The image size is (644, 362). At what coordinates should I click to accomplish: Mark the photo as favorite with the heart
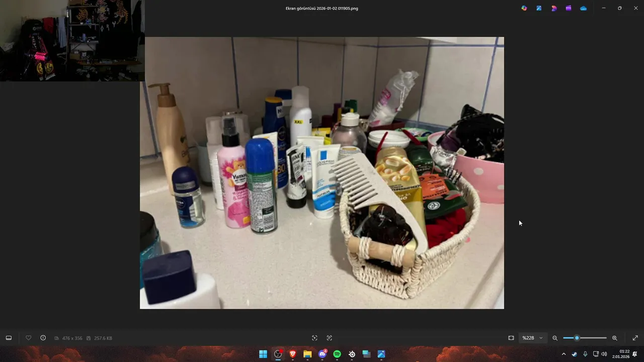(29, 338)
